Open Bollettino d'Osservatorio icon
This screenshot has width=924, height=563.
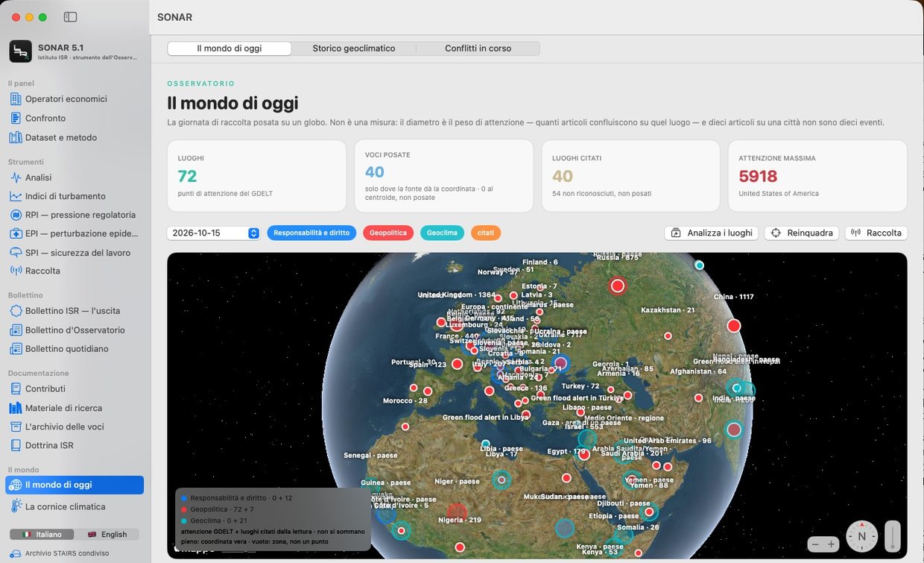(16, 330)
